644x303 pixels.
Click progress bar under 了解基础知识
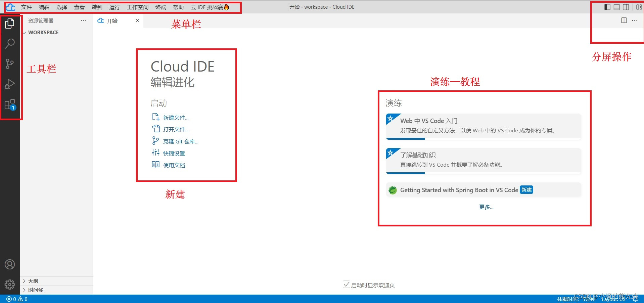click(484, 173)
